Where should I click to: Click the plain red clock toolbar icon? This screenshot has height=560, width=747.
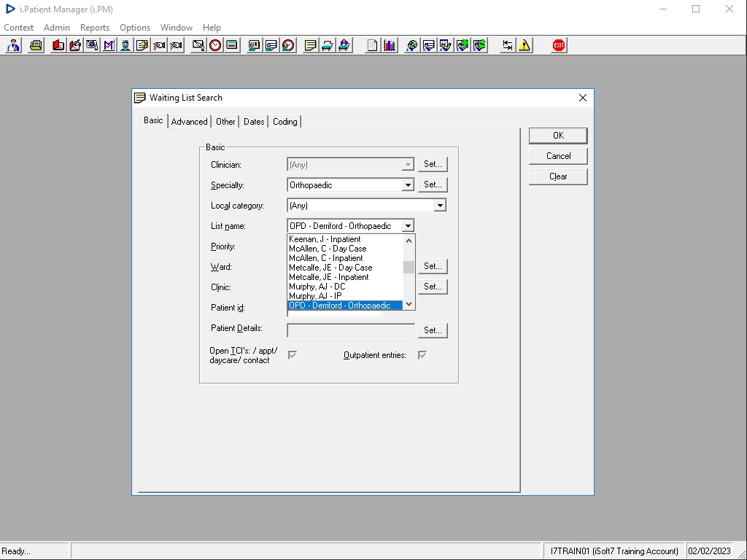[x=215, y=45]
